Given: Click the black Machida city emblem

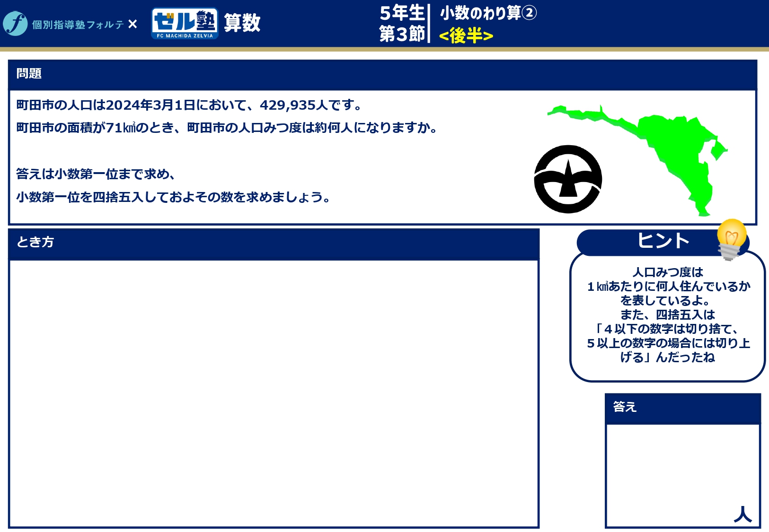Looking at the screenshot, I should coord(568,179).
